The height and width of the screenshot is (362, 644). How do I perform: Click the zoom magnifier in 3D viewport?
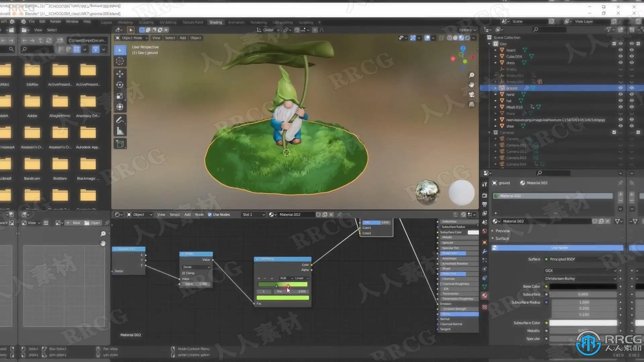coord(472,75)
